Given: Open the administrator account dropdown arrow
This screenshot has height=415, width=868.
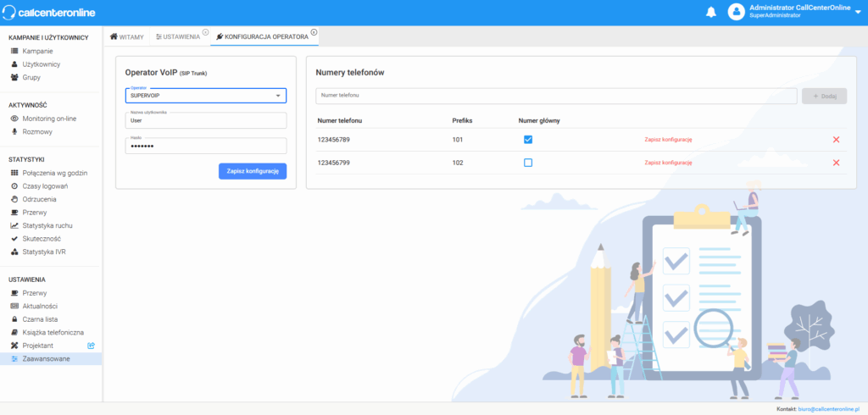Looking at the screenshot, I should [x=858, y=12].
